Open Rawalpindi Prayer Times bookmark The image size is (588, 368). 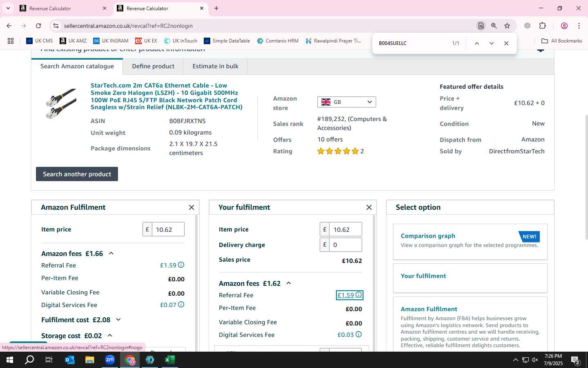click(334, 41)
